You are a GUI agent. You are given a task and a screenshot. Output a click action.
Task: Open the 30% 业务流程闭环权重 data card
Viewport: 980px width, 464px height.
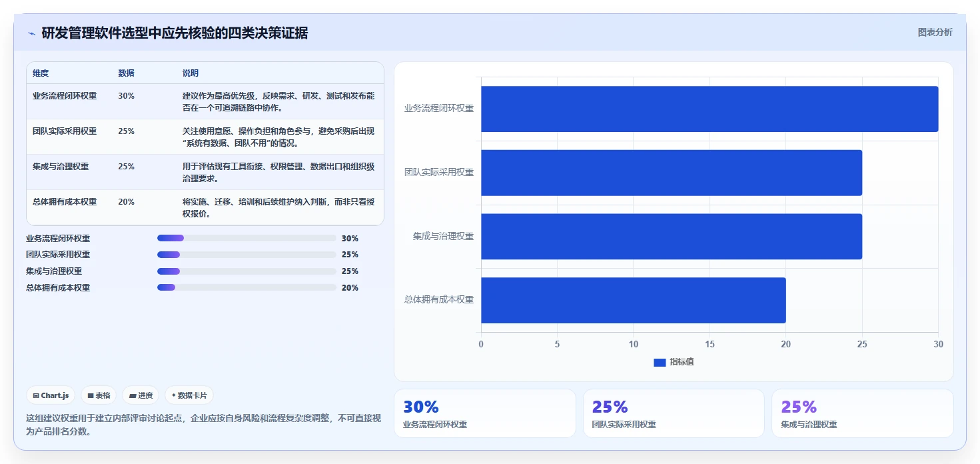pos(485,413)
